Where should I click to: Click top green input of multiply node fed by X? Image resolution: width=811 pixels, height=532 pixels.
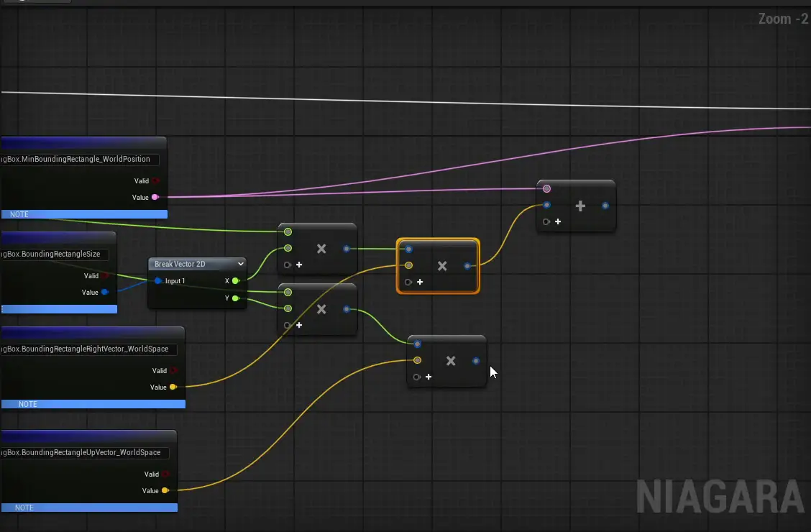coord(288,231)
